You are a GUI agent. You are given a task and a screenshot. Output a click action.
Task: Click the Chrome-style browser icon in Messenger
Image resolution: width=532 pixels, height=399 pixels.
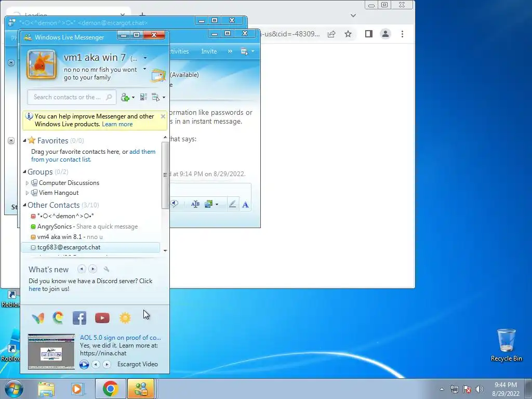click(58, 318)
